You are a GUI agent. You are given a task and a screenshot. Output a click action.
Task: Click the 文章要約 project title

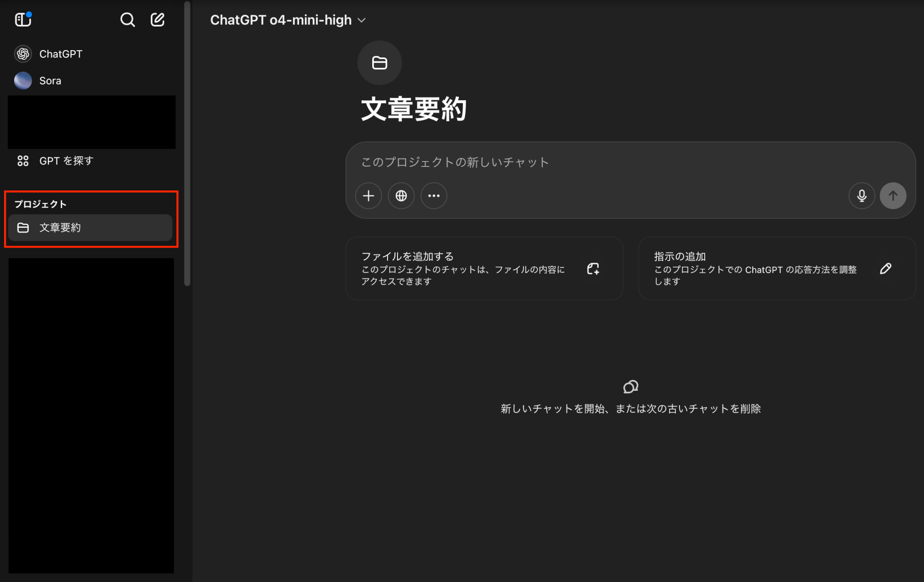click(414, 109)
